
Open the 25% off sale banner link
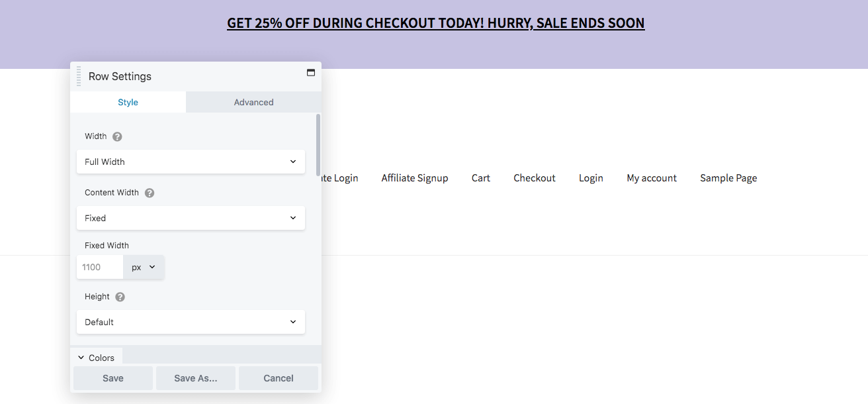[x=435, y=23]
